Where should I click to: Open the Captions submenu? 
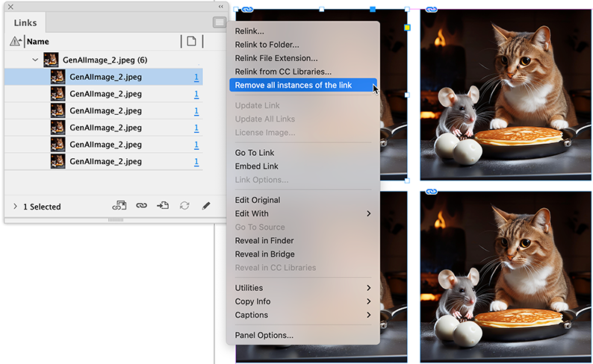(303, 315)
